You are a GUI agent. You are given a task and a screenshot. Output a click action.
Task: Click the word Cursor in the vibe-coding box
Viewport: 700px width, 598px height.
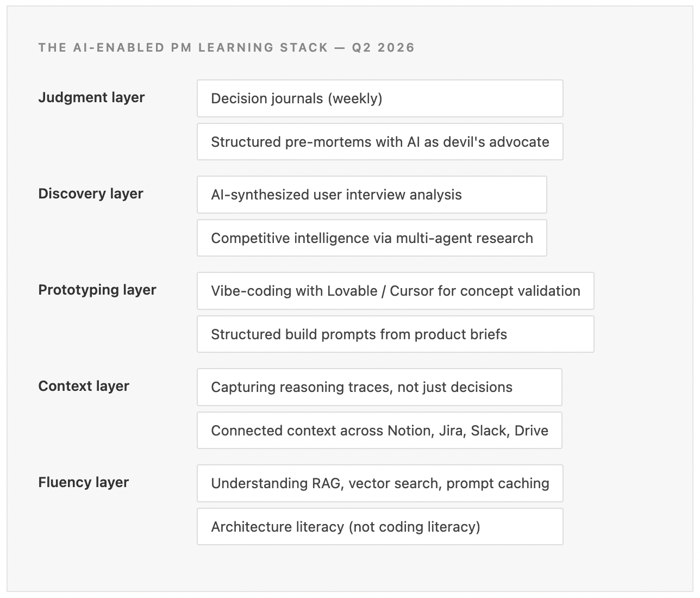[x=411, y=291]
